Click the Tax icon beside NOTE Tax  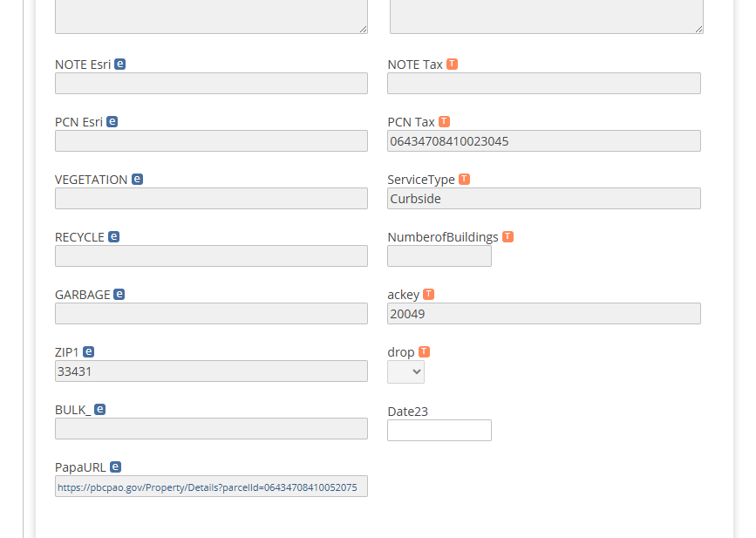tap(452, 65)
